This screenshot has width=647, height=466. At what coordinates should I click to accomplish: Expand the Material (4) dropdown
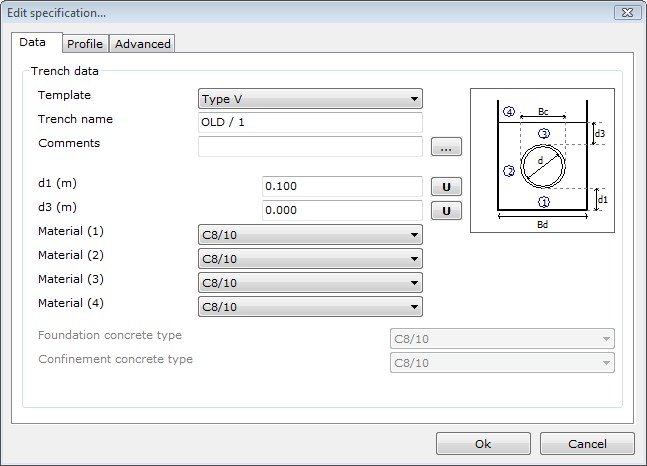310,307
